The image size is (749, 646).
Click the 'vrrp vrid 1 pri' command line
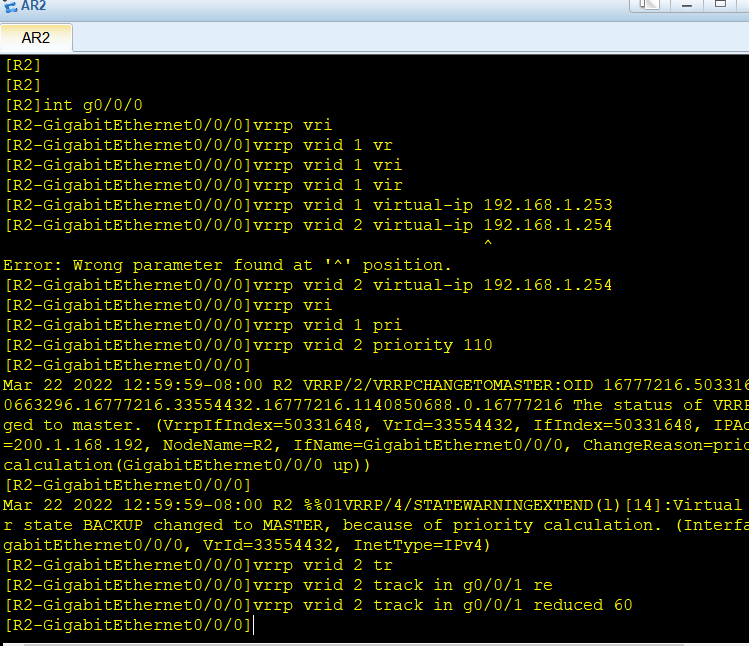[203, 325]
